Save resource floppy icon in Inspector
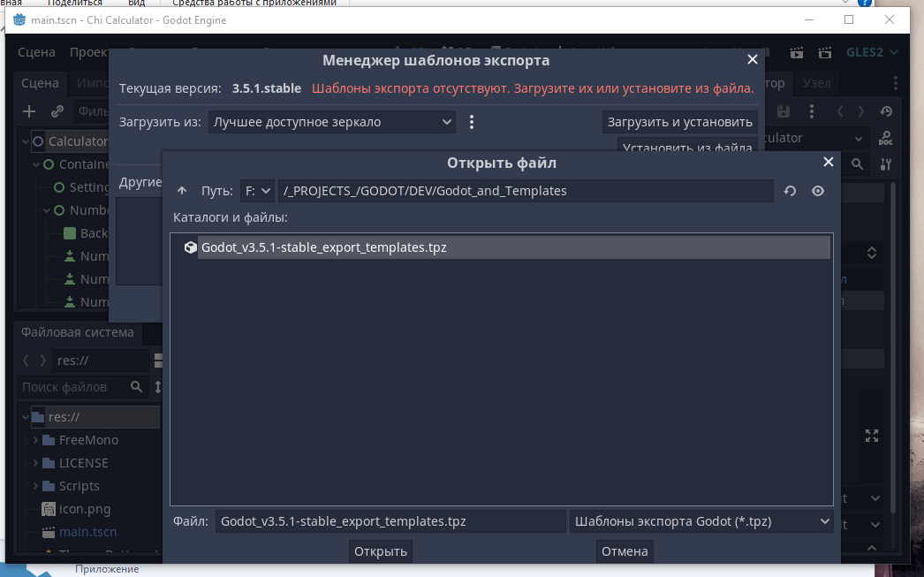The image size is (924, 577). [784, 111]
